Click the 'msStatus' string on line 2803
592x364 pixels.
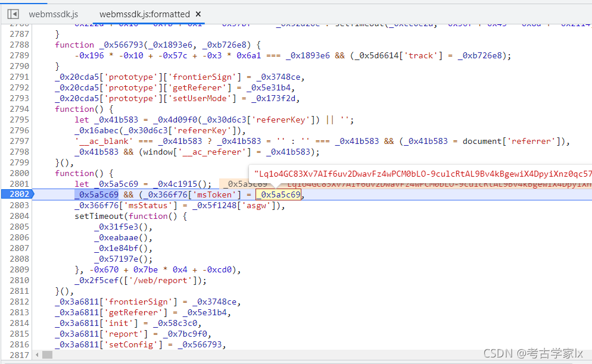pos(150,206)
